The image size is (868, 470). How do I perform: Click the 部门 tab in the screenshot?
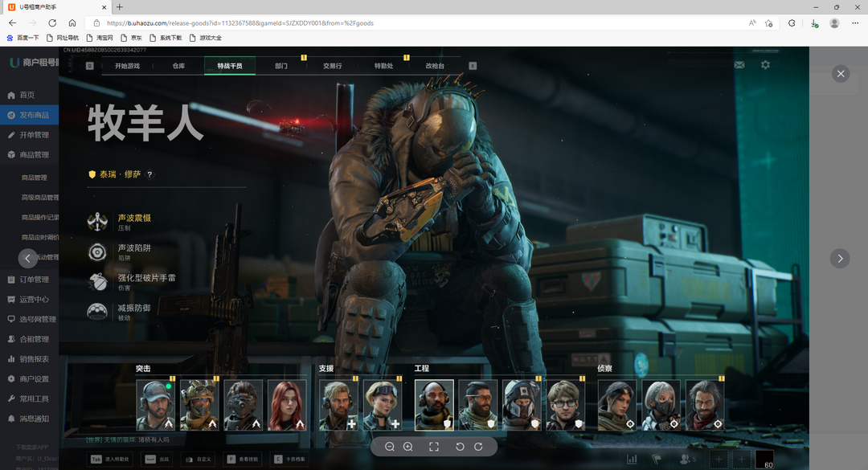point(281,66)
